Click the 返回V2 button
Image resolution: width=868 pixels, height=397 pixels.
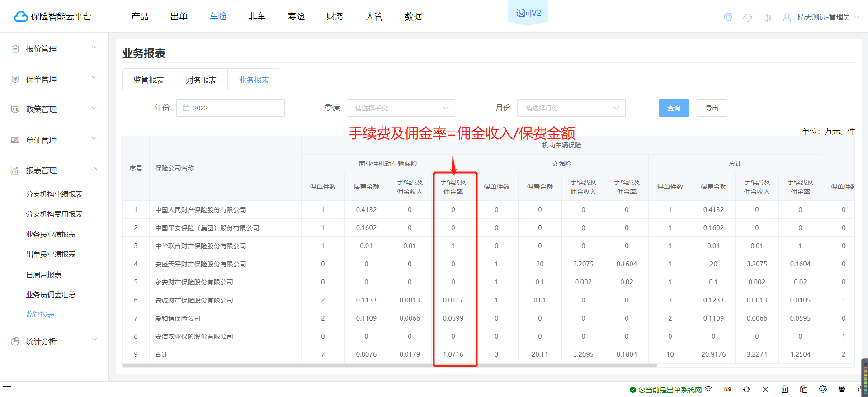click(528, 13)
